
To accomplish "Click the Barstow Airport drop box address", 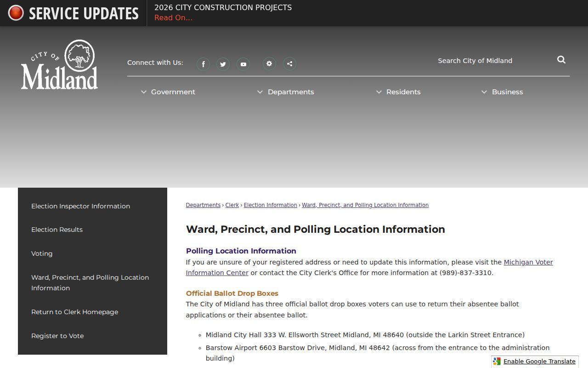I will (x=378, y=353).
